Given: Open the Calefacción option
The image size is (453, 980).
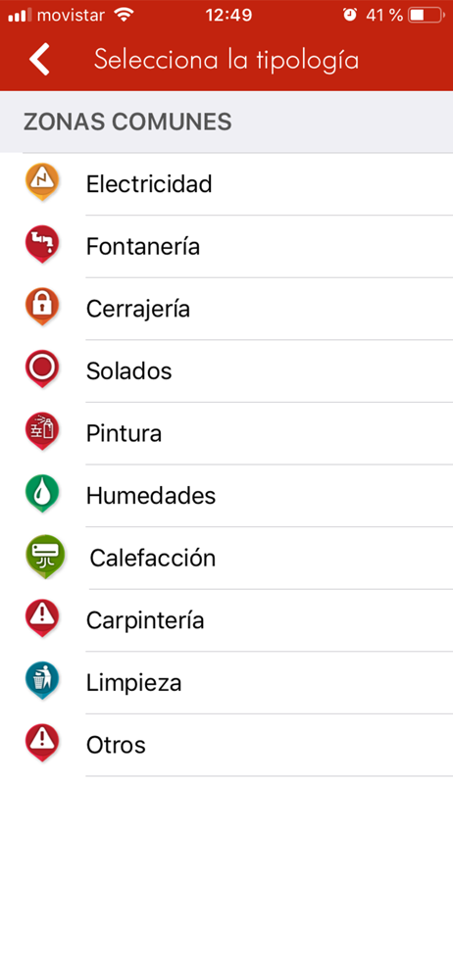Looking at the screenshot, I should 226,559.
